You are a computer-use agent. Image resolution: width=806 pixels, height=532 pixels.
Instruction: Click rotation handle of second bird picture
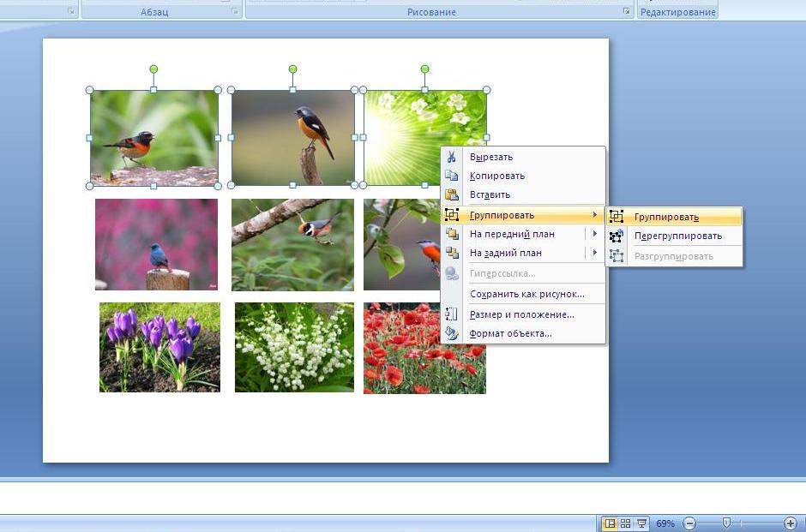[292, 69]
